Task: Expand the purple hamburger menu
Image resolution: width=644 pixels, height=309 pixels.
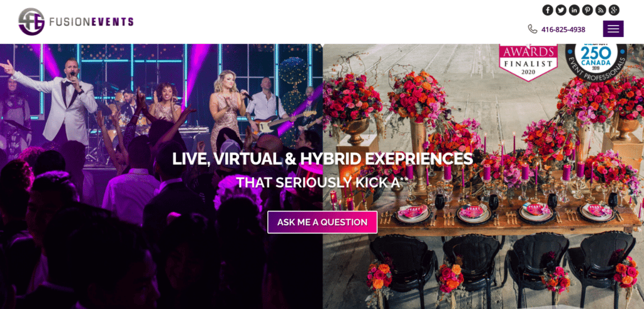Action: [613, 29]
